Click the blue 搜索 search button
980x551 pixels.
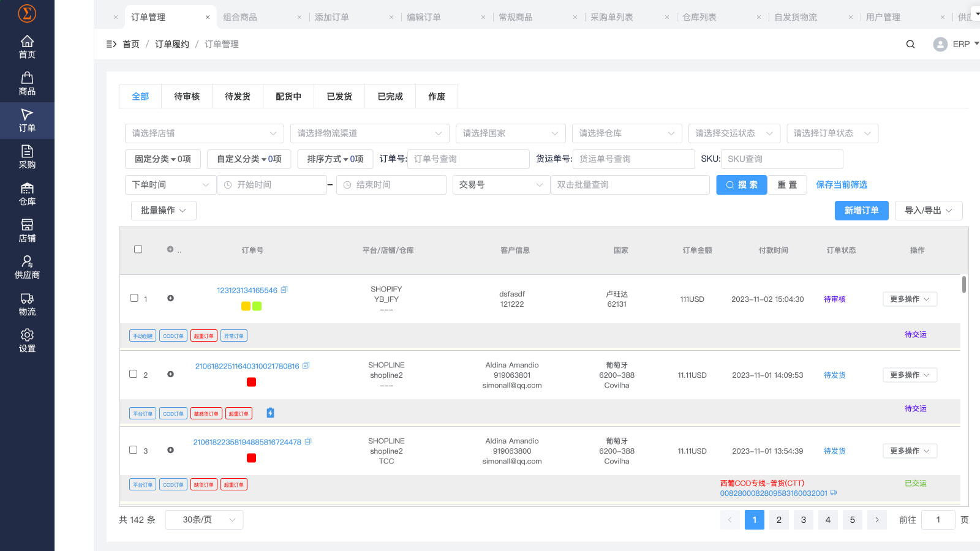point(742,185)
